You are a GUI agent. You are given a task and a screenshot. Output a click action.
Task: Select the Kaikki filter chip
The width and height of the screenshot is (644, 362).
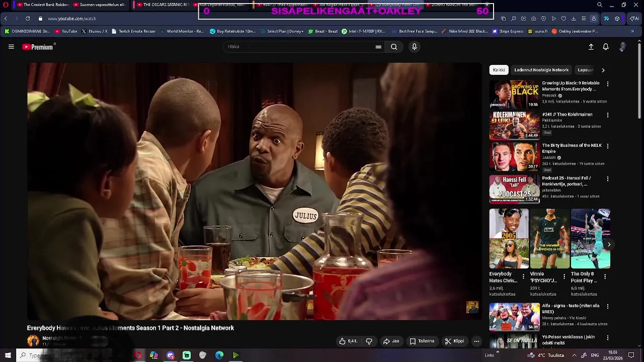click(x=499, y=70)
